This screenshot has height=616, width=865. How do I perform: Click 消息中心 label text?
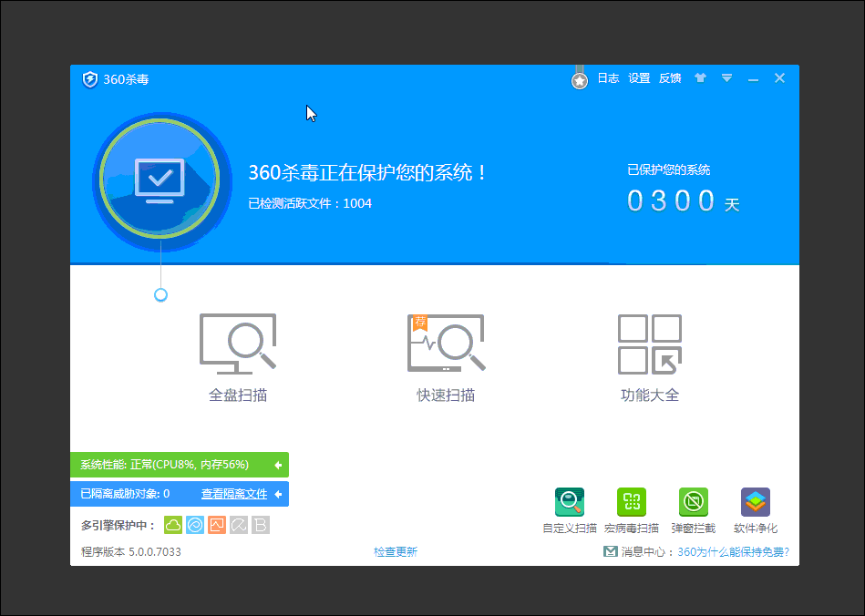(x=647, y=552)
